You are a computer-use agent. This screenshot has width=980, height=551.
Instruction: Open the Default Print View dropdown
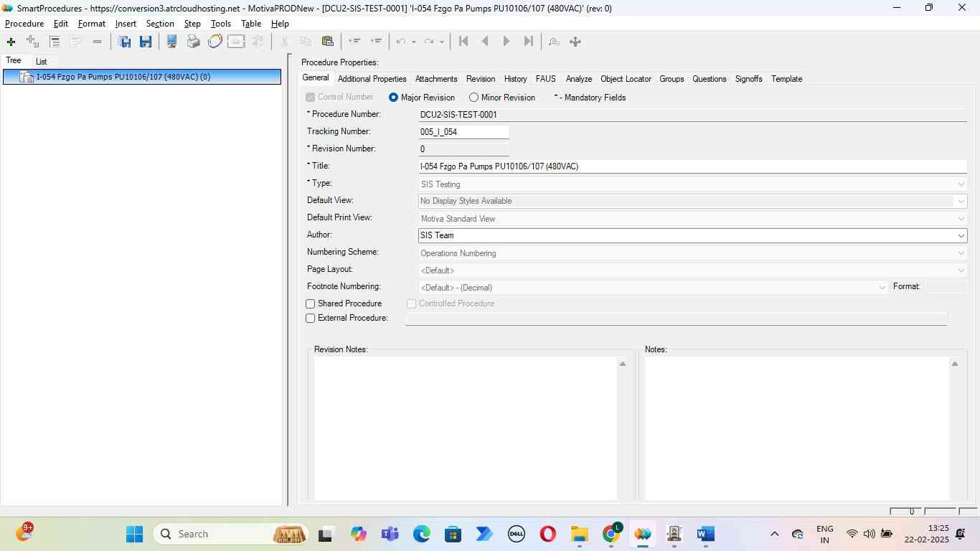pos(692,219)
